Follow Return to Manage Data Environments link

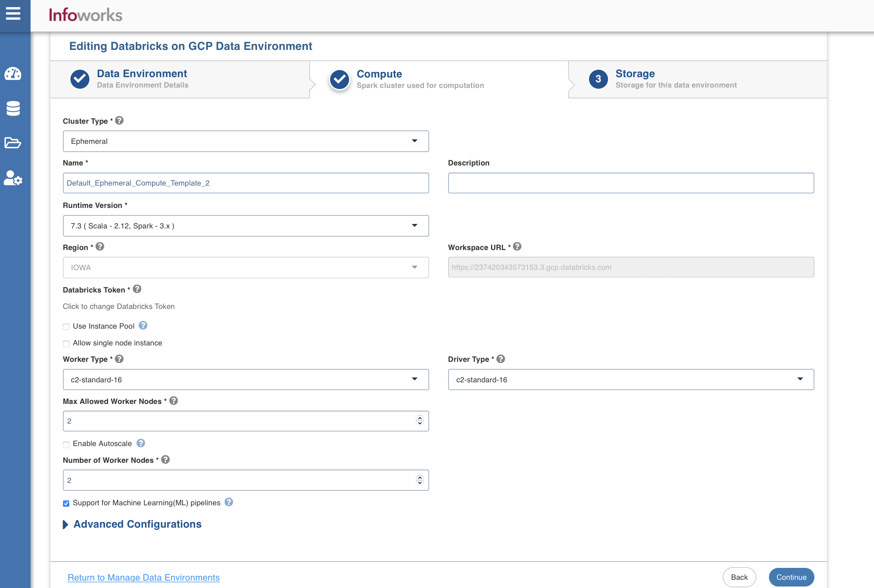pyautogui.click(x=143, y=578)
